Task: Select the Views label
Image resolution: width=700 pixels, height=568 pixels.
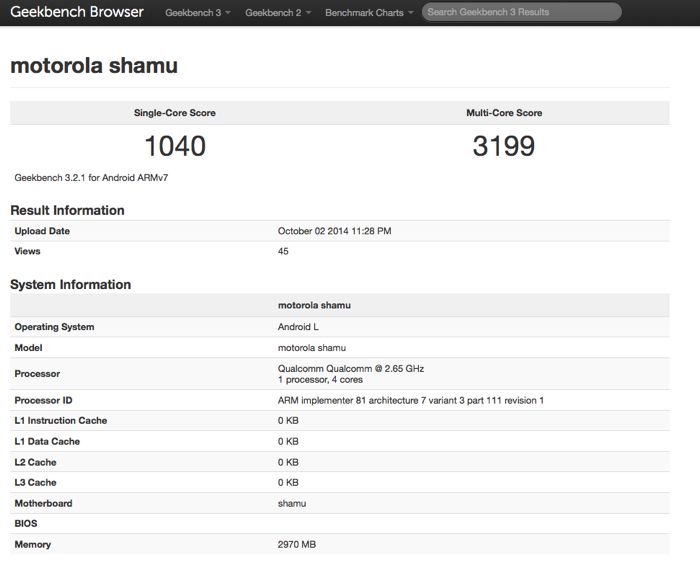Action: (x=27, y=251)
